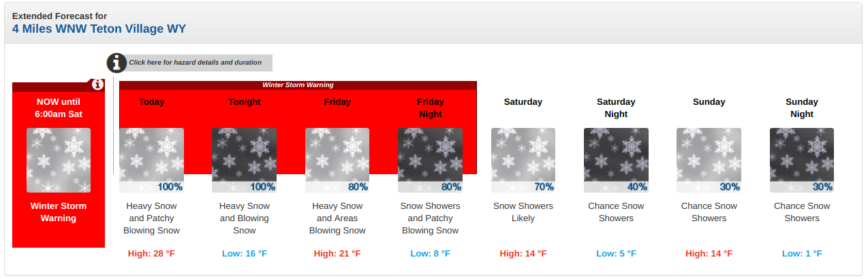
Task: Select the Today heavy snow forecast icon
Action: pos(151,161)
